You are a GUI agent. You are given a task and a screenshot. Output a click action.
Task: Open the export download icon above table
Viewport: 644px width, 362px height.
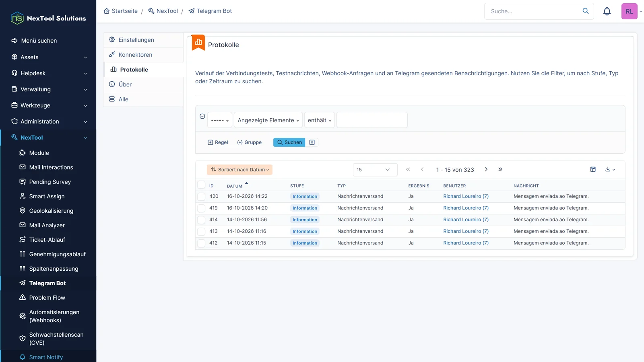610,169
